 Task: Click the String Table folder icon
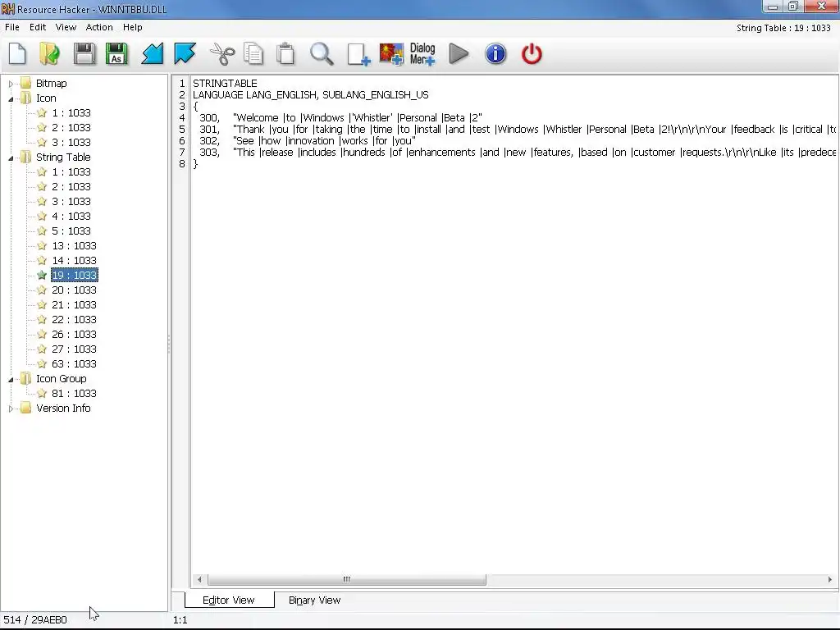[x=25, y=157]
